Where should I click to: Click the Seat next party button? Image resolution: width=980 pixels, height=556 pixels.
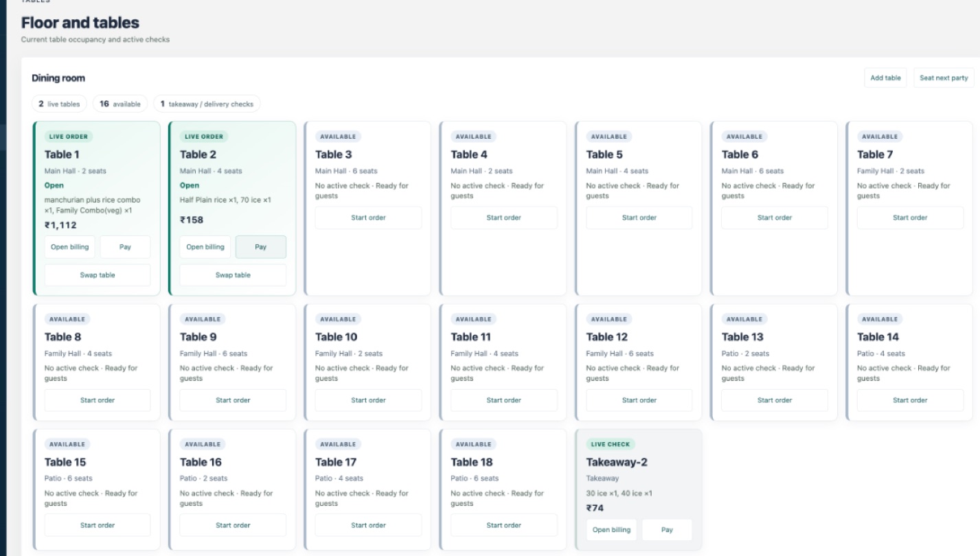[944, 78]
